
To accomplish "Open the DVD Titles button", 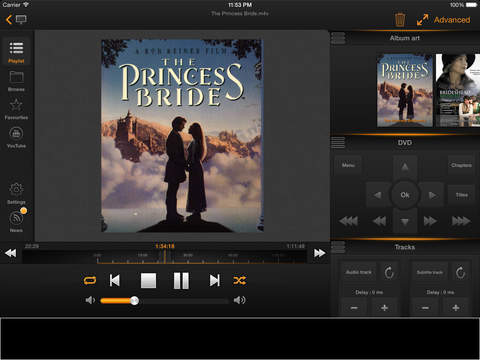I will [x=461, y=195].
